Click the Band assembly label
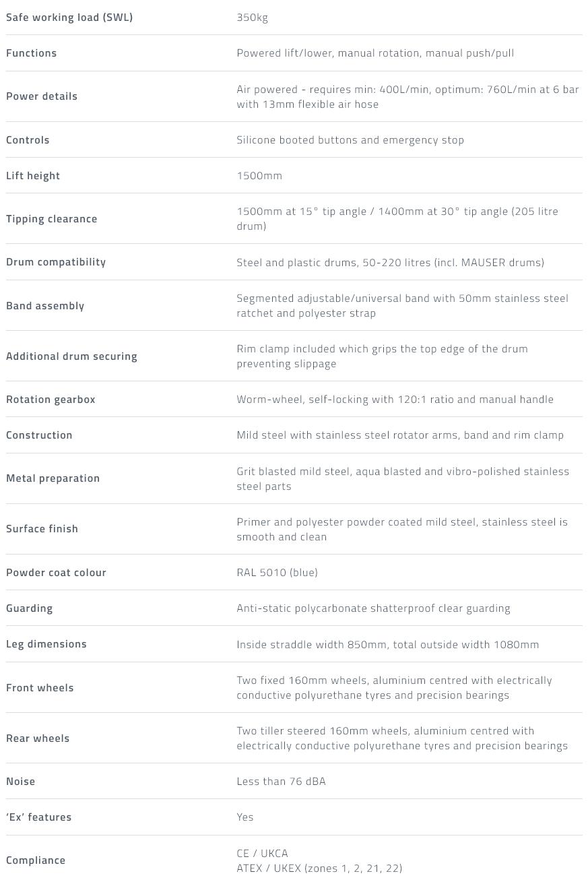 [x=45, y=306]
